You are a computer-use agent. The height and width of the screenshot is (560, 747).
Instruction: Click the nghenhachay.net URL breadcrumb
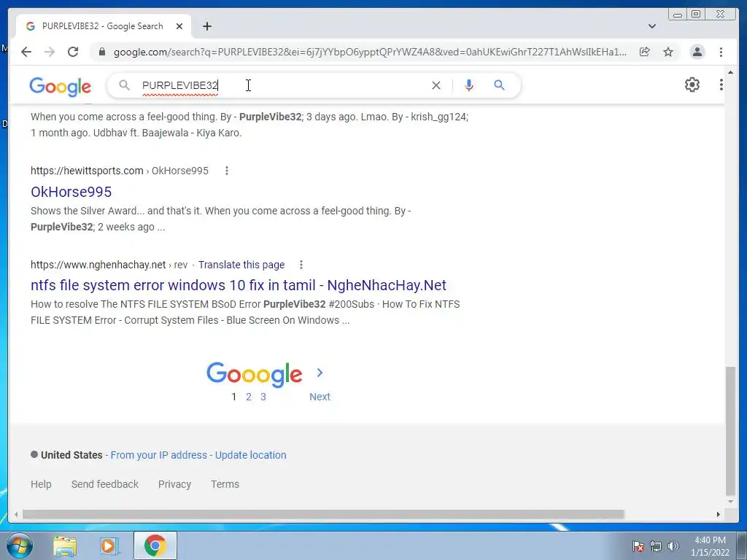[109, 264]
